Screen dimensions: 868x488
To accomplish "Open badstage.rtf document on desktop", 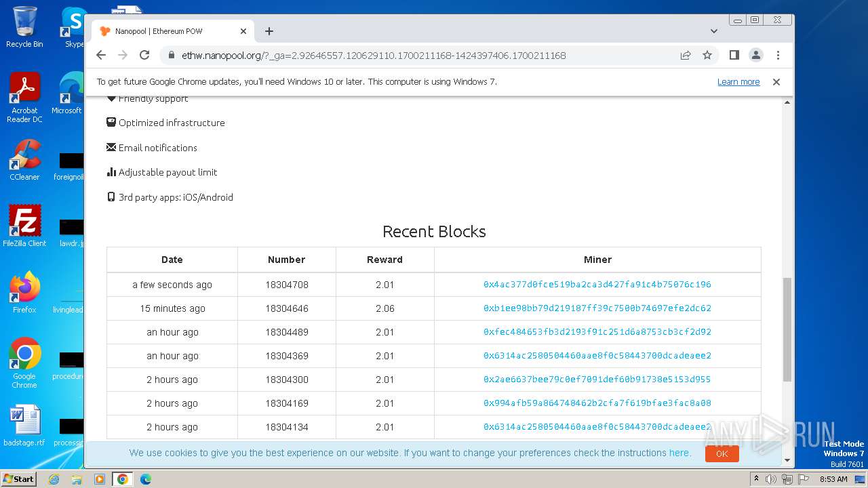I will [x=24, y=426].
